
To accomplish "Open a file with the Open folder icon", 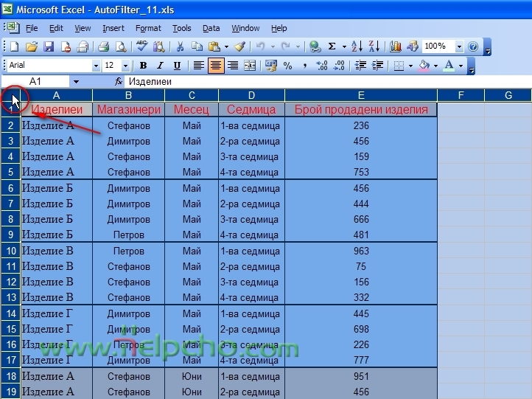I will coord(31,46).
